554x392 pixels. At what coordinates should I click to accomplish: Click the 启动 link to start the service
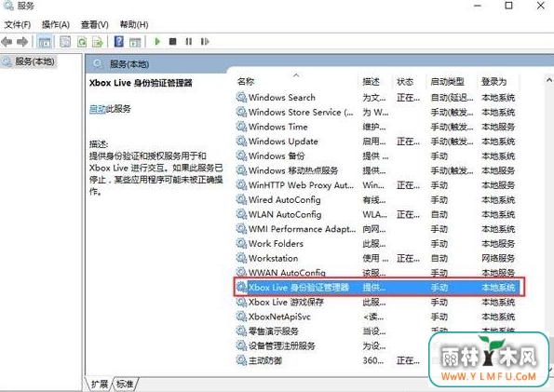tap(98, 109)
